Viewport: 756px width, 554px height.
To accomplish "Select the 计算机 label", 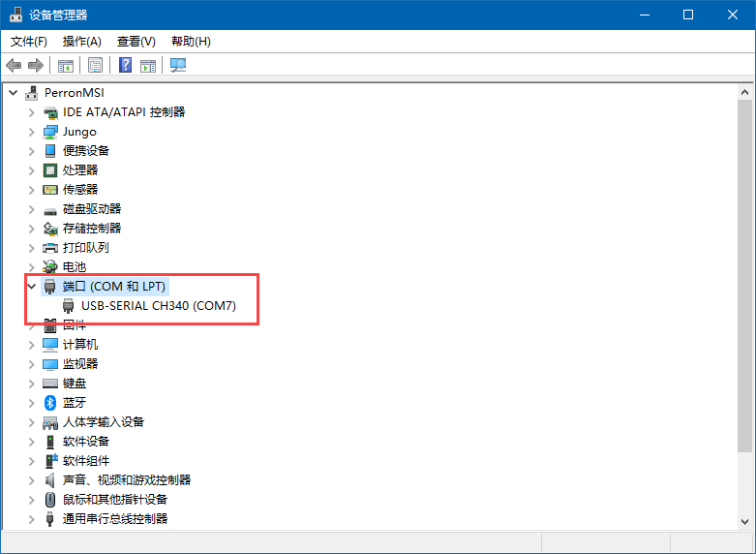I will [x=80, y=345].
